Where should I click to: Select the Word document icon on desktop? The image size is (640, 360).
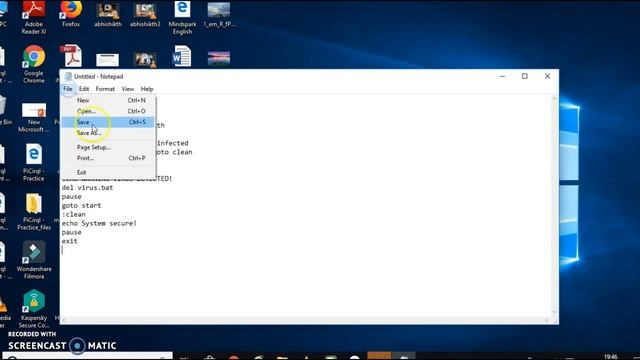182,56
